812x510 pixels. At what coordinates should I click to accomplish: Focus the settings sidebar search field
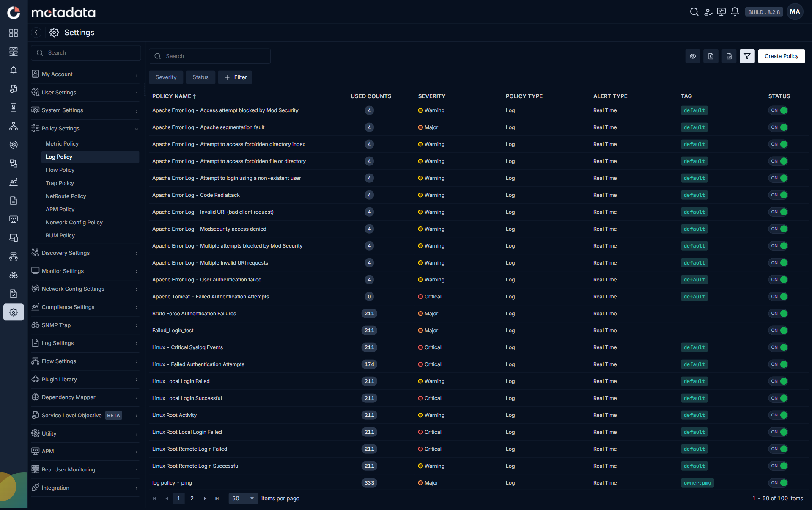(x=85, y=53)
